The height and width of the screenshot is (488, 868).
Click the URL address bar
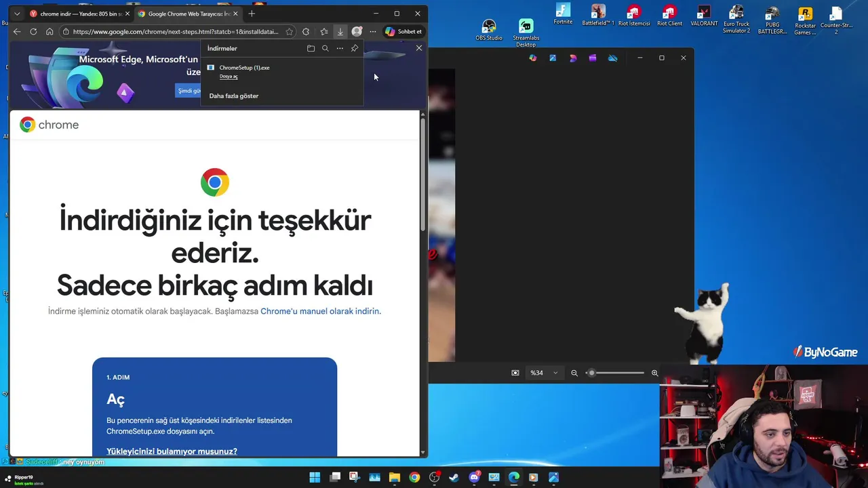point(175,31)
